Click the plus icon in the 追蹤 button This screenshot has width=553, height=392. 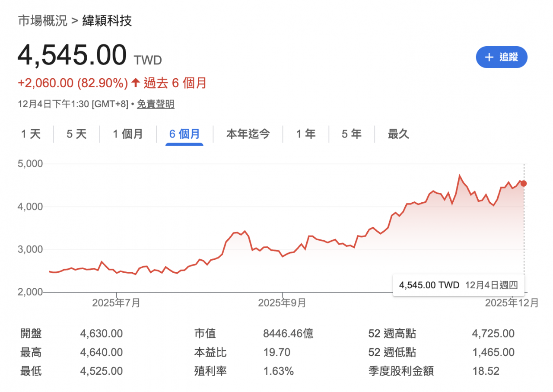[489, 57]
